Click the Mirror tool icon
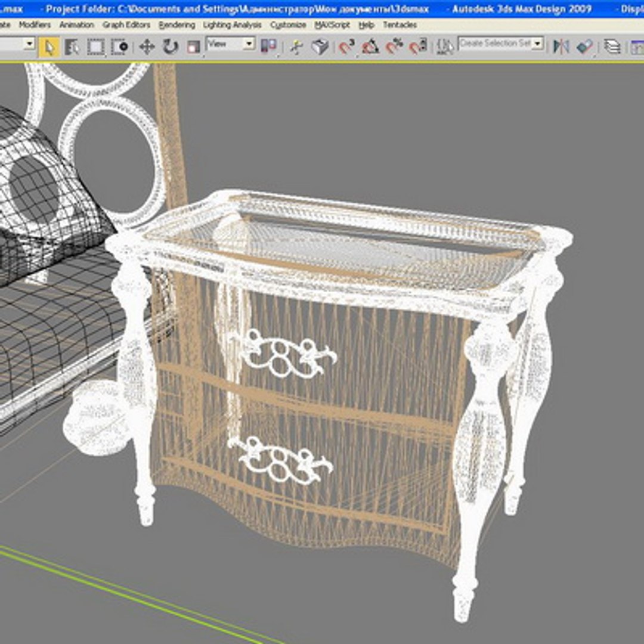This screenshot has height=644, width=644. [x=561, y=47]
